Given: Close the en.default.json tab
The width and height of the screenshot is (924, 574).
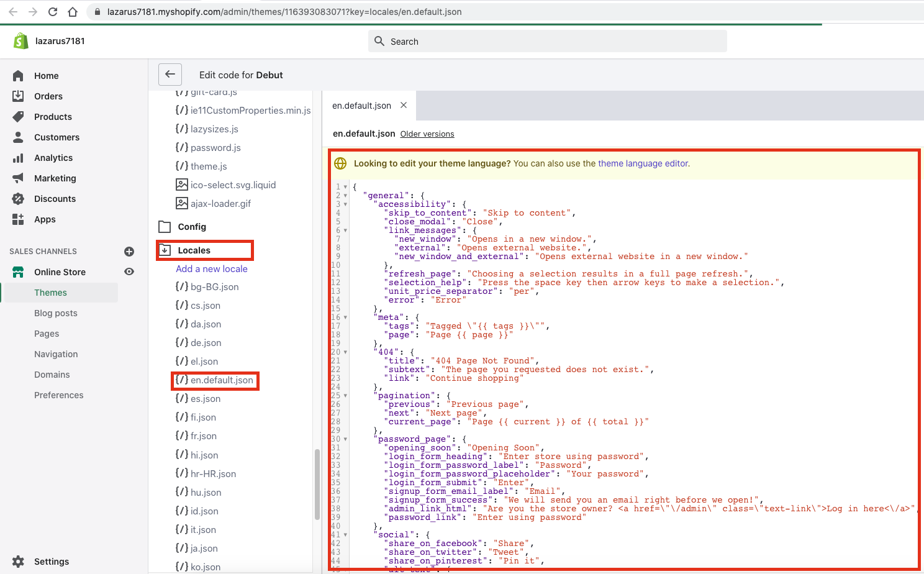Looking at the screenshot, I should (404, 106).
